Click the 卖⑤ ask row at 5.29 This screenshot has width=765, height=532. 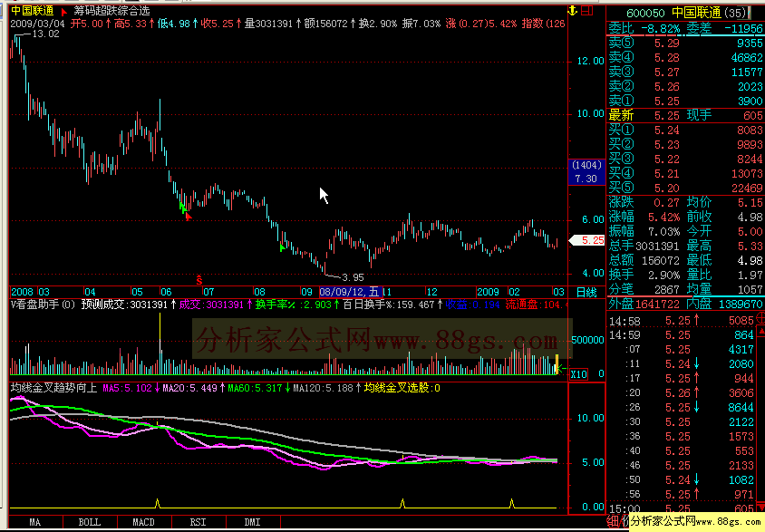(685, 43)
